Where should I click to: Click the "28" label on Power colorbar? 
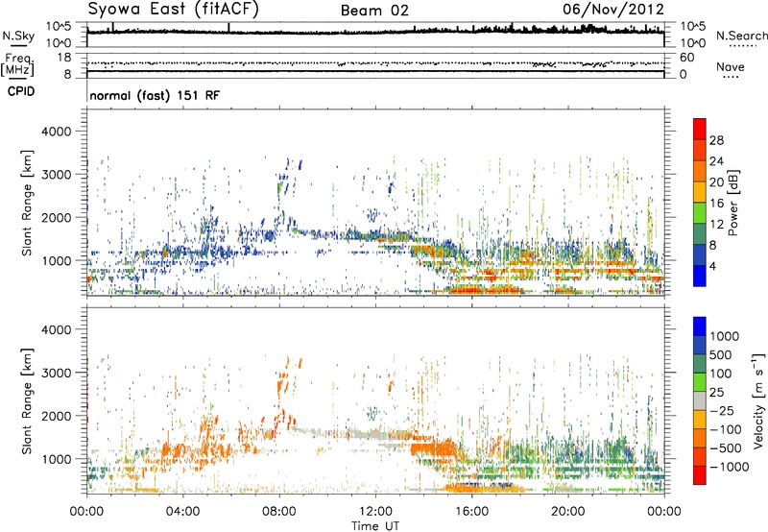pos(716,140)
